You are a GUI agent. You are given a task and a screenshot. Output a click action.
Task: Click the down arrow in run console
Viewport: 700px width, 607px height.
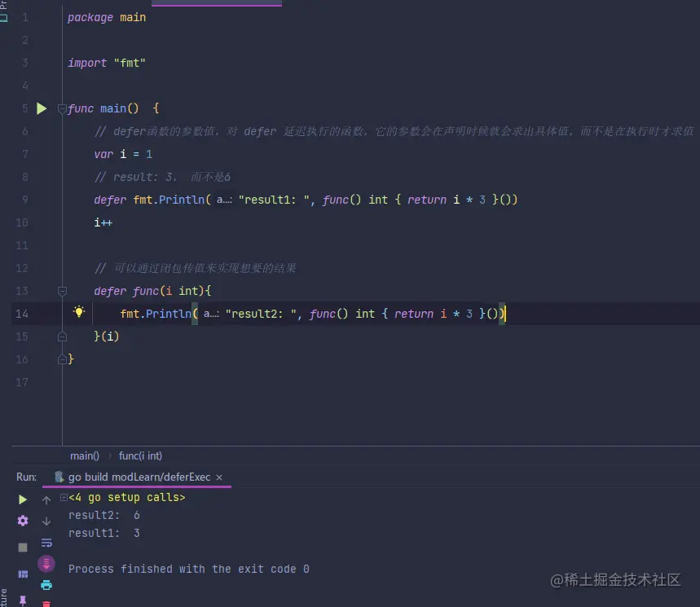pyautogui.click(x=46, y=521)
